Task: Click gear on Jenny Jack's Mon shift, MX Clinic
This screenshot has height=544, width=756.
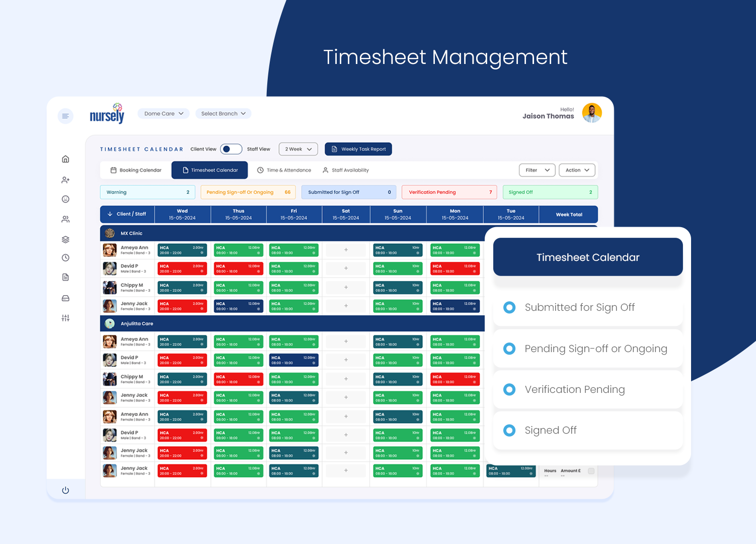Action: pos(474,309)
